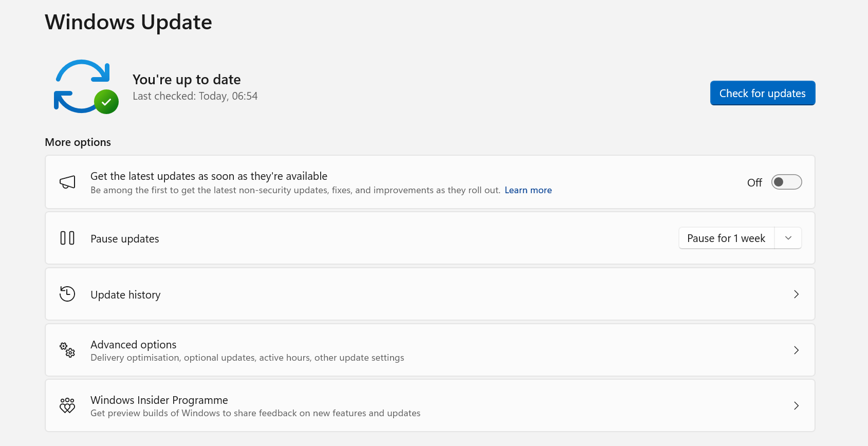Click the clock history icon
This screenshot has height=446, width=868.
pyautogui.click(x=67, y=294)
